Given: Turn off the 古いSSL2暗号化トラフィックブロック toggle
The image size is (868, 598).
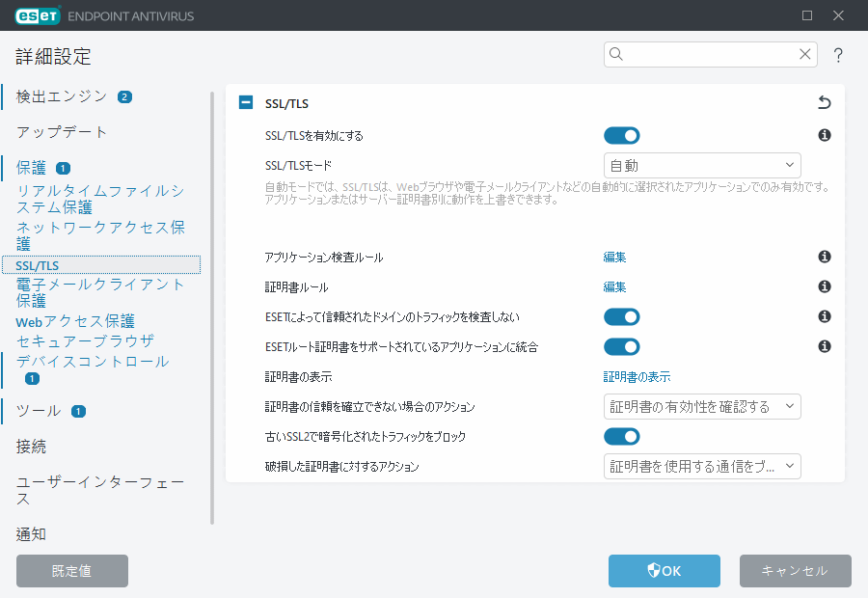Looking at the screenshot, I should click(622, 436).
